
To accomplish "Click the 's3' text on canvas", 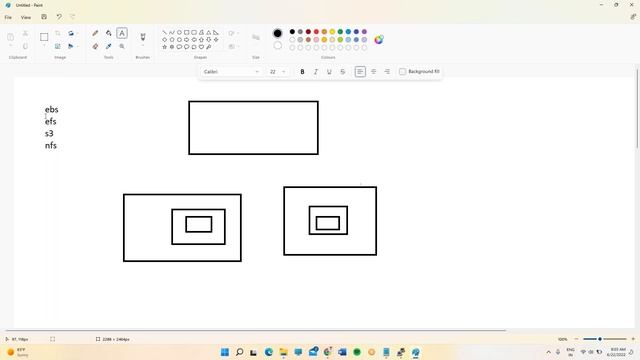I will (x=49, y=133).
